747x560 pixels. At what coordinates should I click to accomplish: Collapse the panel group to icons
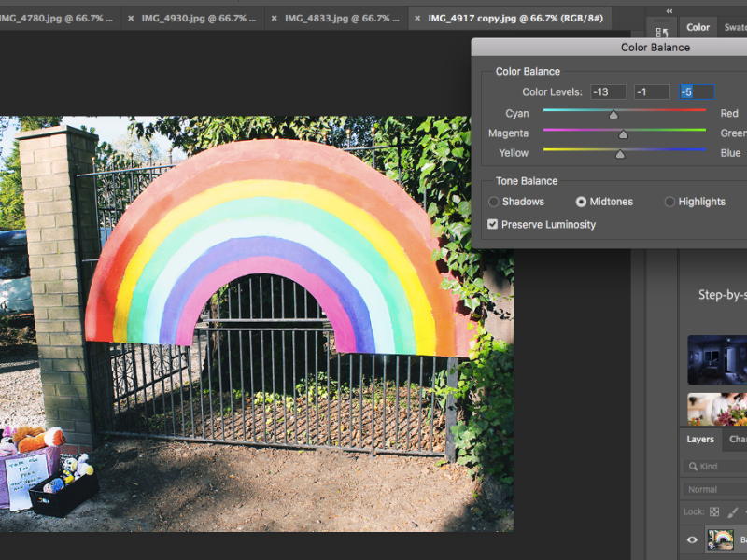pos(669,10)
